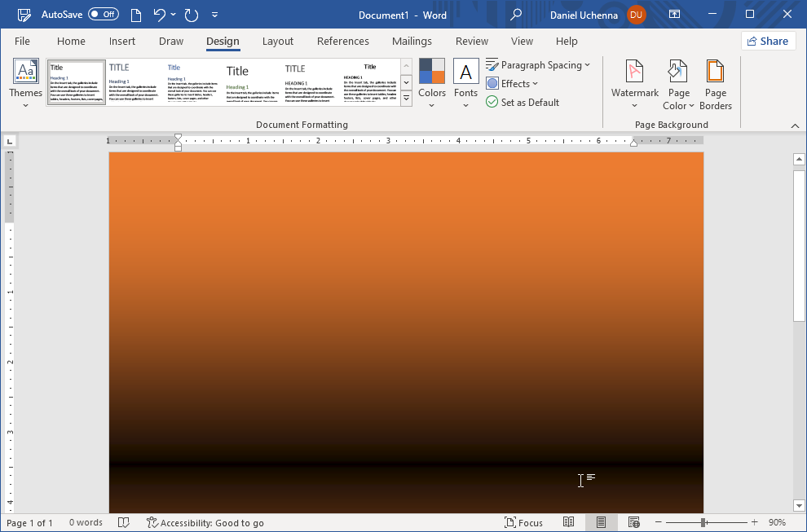Switch to Focus mode in status bar
This screenshot has width=807, height=532.
tap(524, 522)
